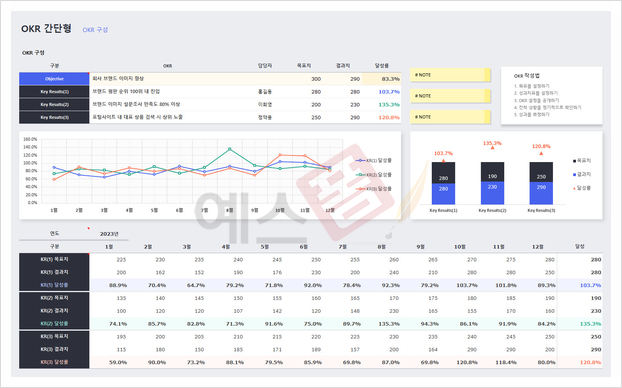Click KR(1) 목표치 cell 225 under 1월

[121, 259]
